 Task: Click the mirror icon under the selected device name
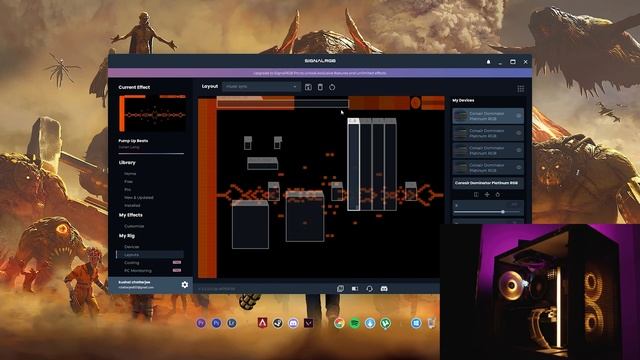click(x=476, y=195)
